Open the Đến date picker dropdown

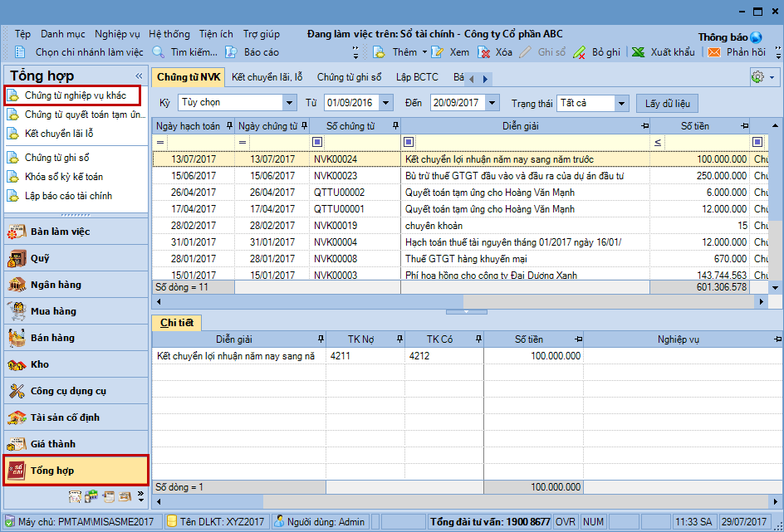[492, 103]
